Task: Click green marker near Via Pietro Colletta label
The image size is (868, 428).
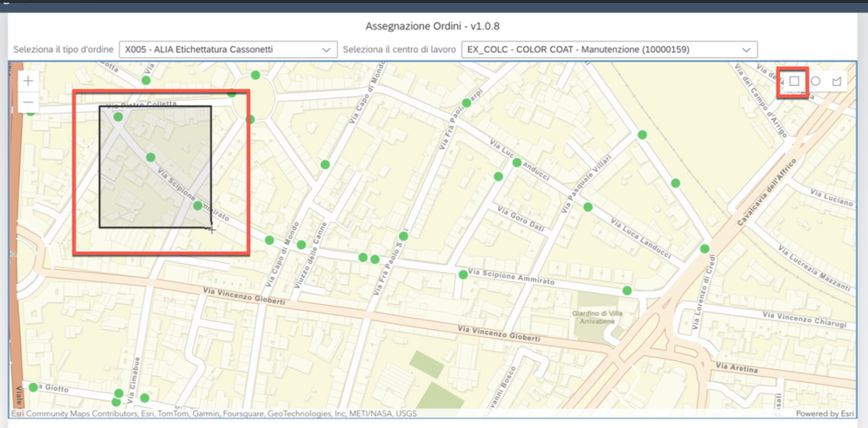Action: click(118, 116)
